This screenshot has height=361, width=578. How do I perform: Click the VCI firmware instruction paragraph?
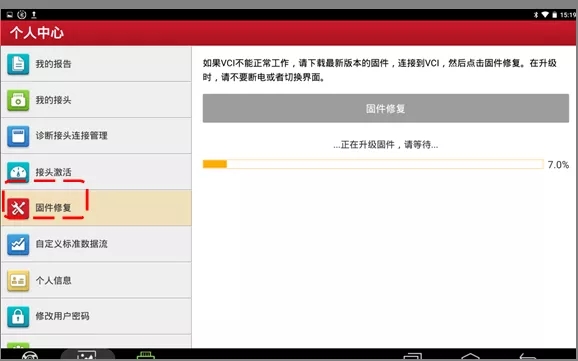tap(380, 70)
